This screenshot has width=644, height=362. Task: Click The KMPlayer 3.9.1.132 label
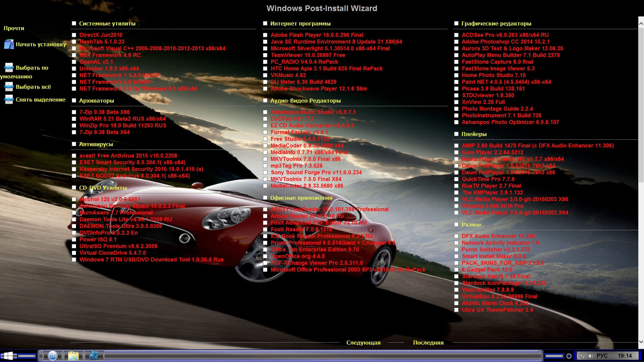(492, 192)
